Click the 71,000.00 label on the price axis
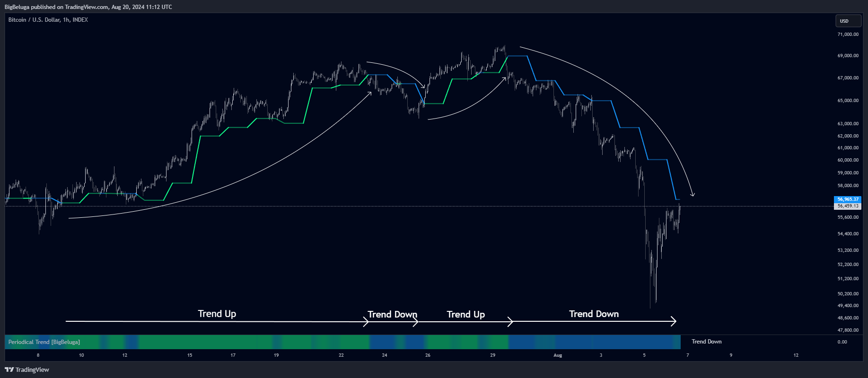Screen dimensions: 868x378 click(848, 34)
